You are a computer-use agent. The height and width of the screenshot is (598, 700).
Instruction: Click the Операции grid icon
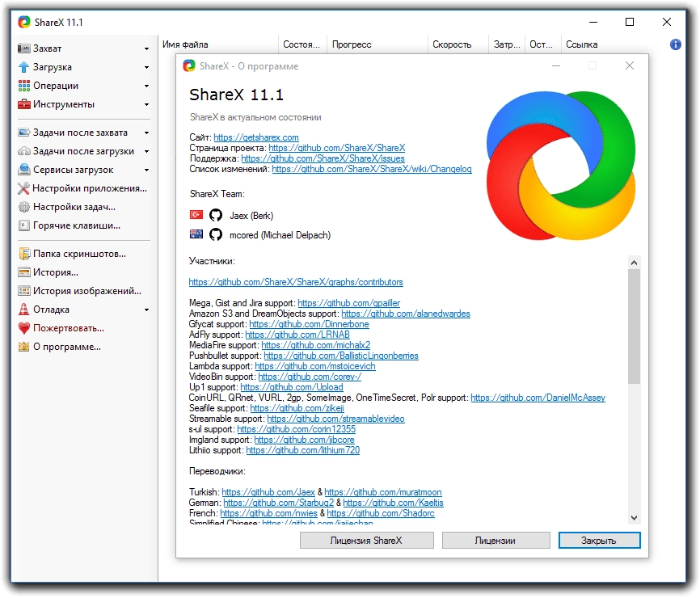(23, 86)
